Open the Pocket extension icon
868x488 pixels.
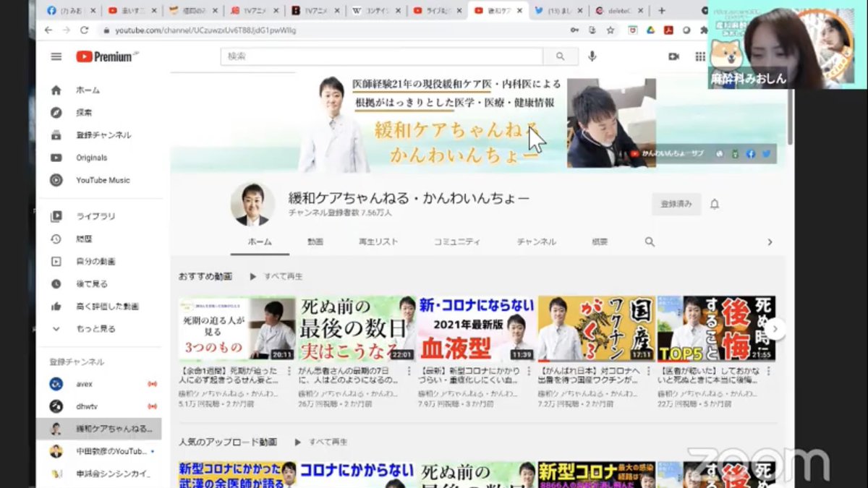click(632, 30)
